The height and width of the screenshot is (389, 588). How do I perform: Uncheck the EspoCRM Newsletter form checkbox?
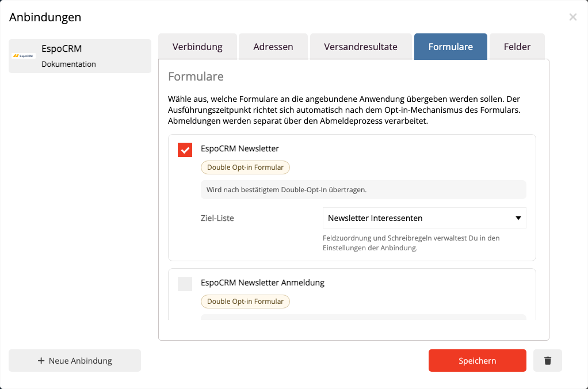[185, 150]
